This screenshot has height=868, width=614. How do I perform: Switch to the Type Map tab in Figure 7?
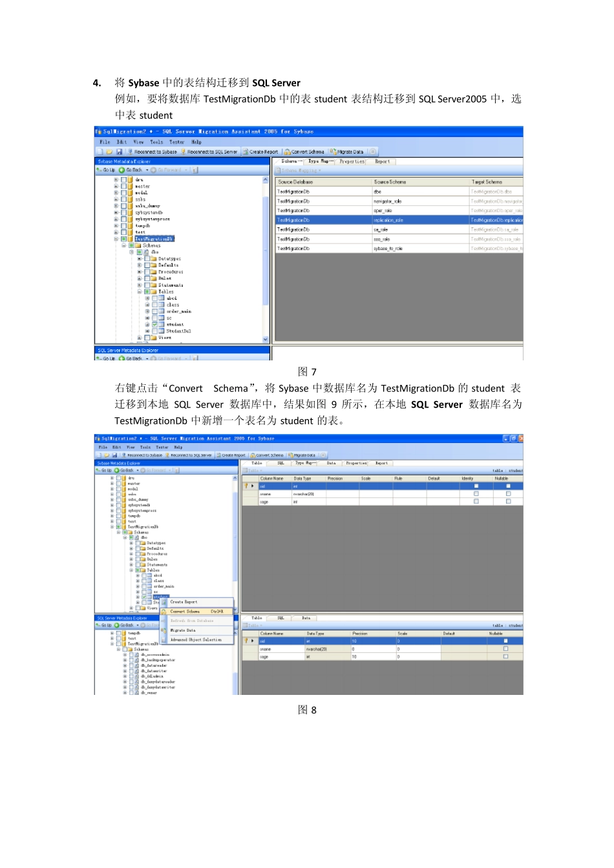(320, 161)
